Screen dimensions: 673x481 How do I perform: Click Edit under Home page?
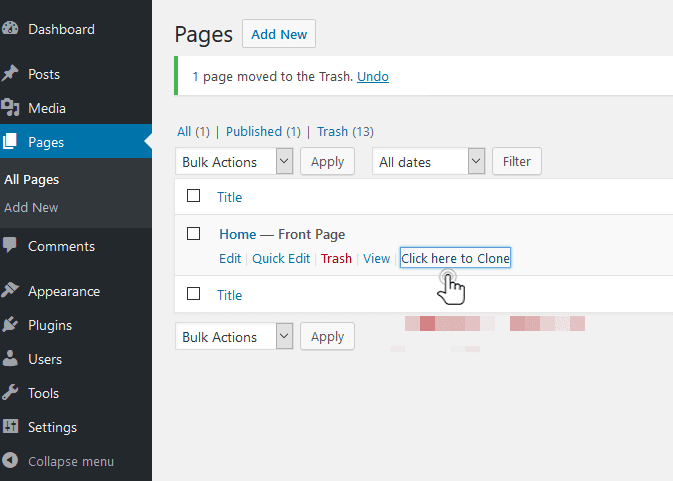point(230,258)
